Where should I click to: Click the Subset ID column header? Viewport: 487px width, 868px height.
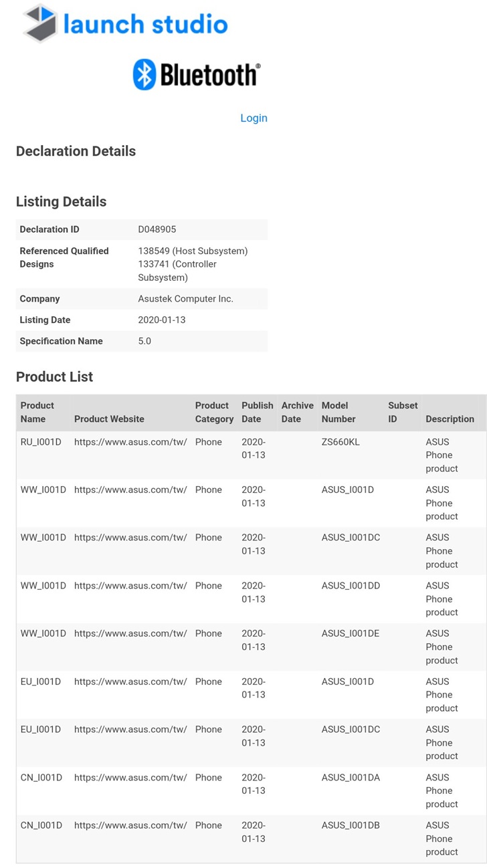coord(403,413)
